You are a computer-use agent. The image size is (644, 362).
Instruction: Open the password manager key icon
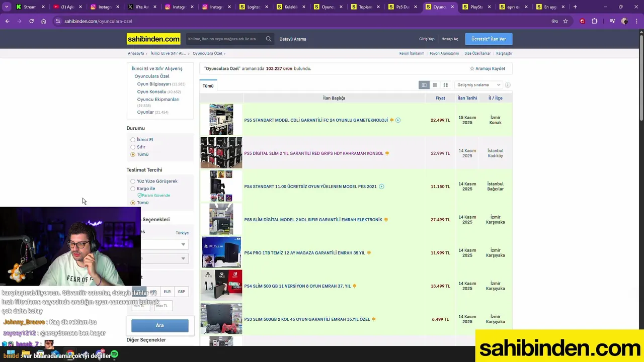(554, 21)
